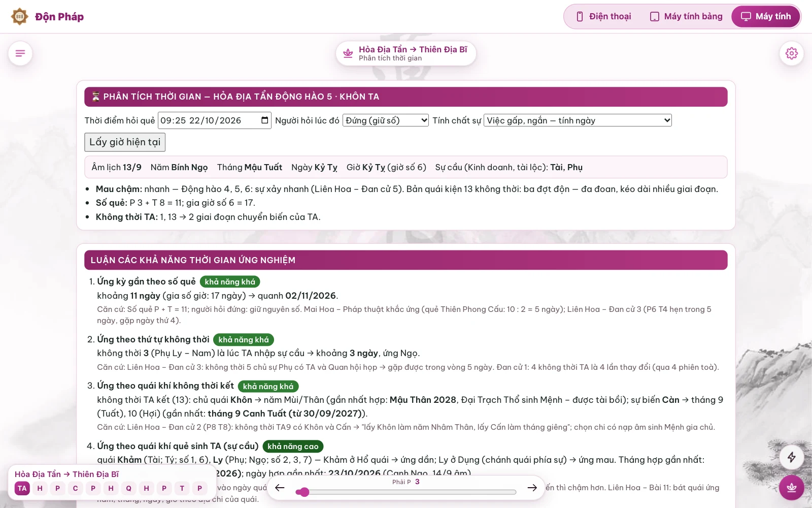Select the TA chip in the hexagram bar
812x508 pixels.
coord(22,488)
